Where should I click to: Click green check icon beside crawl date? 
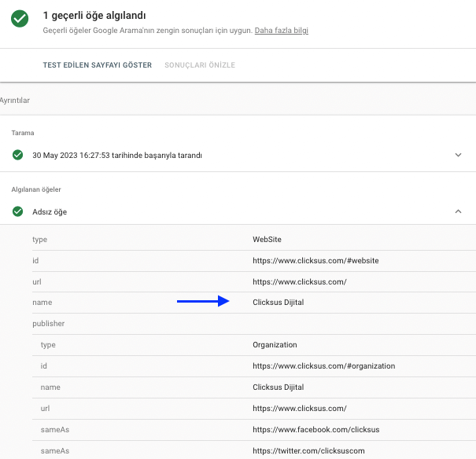coord(17,155)
